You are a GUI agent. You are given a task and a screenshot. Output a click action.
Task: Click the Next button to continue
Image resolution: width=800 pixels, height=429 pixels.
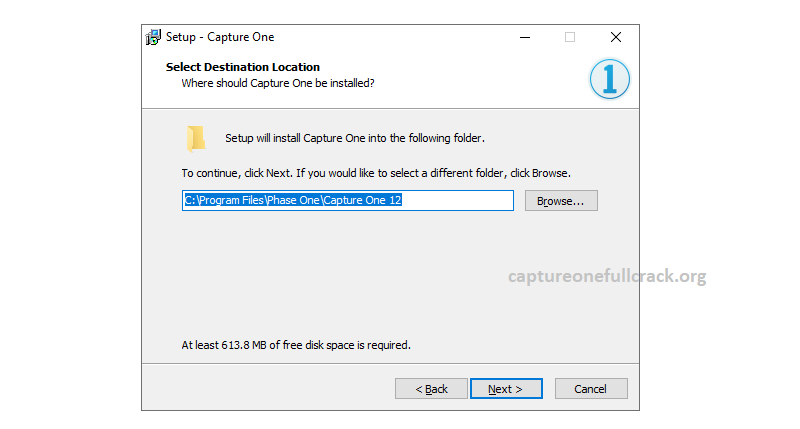coord(506,389)
